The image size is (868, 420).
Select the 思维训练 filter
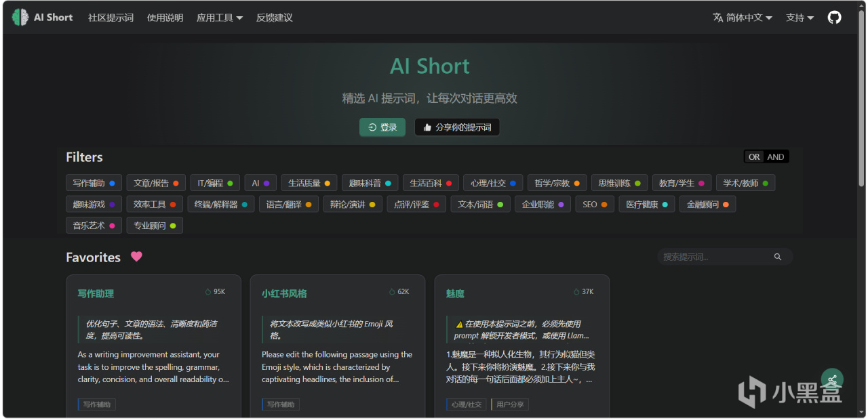619,183
